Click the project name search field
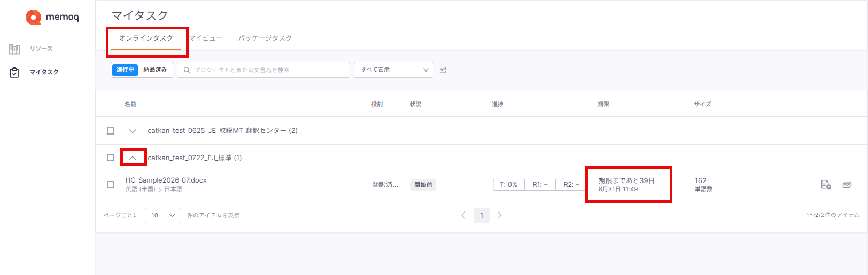The image size is (868, 275). click(x=263, y=70)
